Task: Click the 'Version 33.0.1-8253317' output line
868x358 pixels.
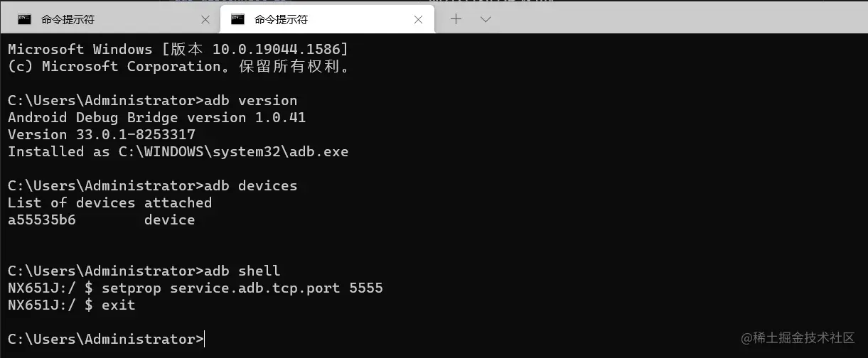Action: (102, 134)
